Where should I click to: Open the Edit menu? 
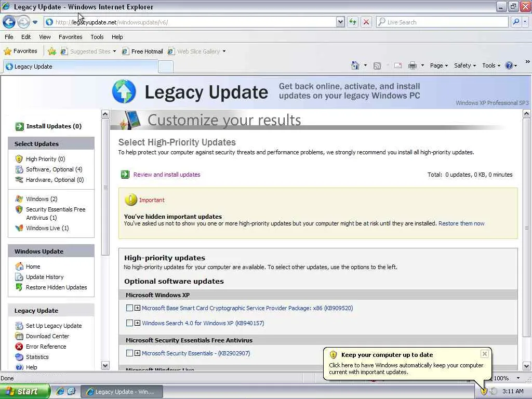point(26,37)
